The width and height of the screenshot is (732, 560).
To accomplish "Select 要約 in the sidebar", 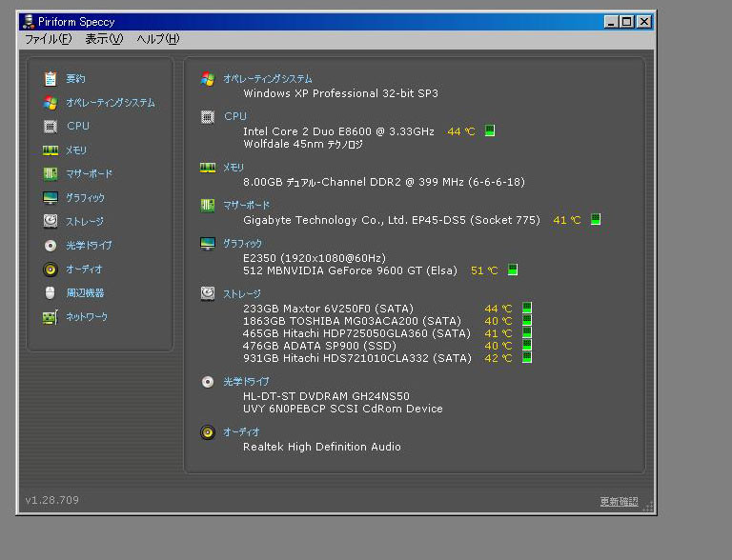I will [x=75, y=78].
